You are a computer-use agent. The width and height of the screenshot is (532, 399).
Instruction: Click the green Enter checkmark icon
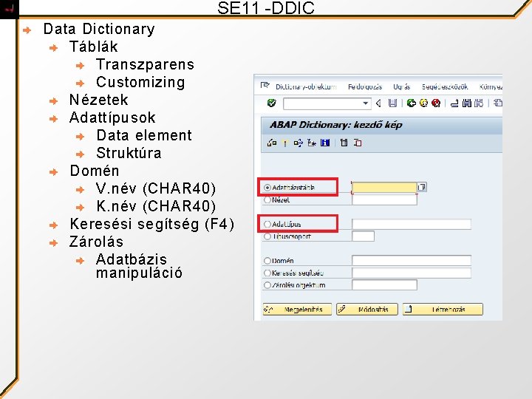(x=271, y=103)
